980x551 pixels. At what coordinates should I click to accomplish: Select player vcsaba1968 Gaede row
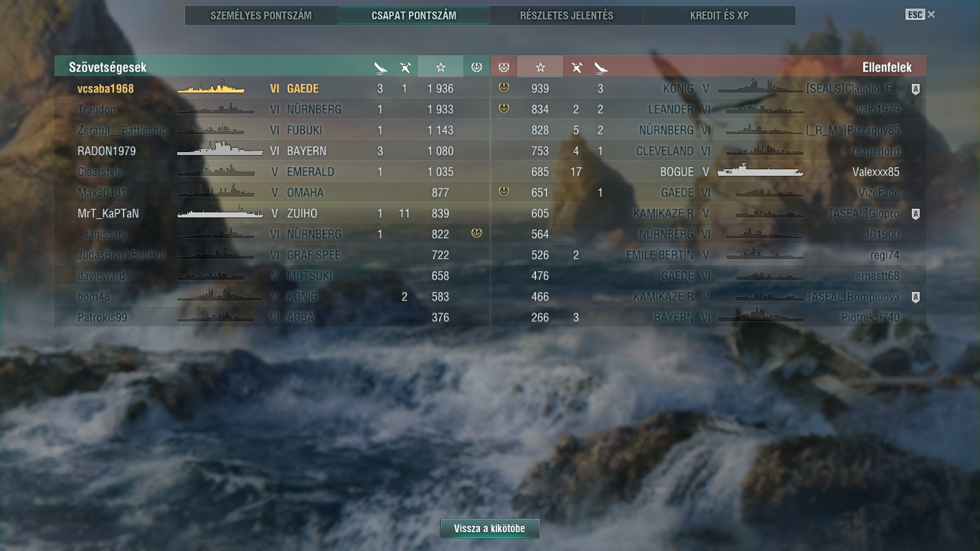coord(272,88)
